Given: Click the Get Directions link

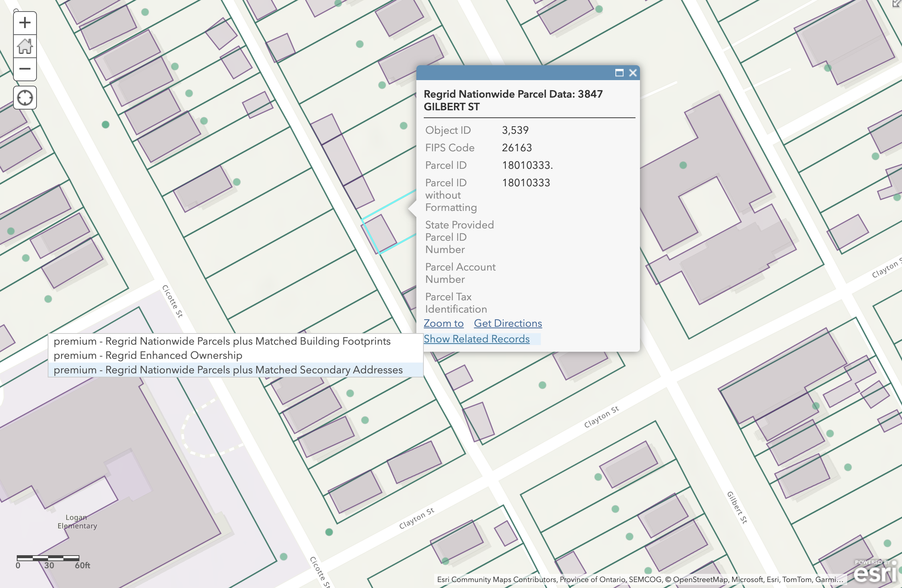Looking at the screenshot, I should click(508, 323).
